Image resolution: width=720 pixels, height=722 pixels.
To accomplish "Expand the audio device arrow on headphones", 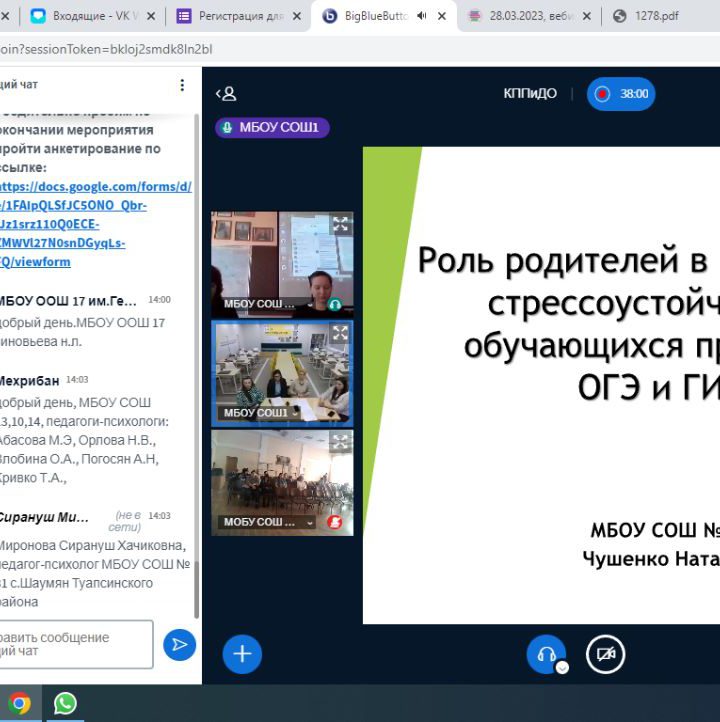I will coord(562,667).
